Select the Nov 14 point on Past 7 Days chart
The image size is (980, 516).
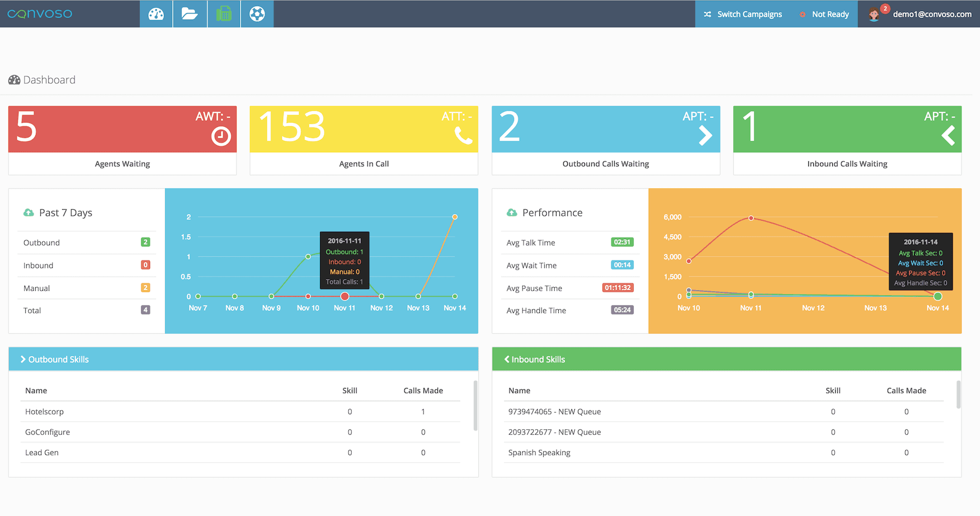coord(455,217)
